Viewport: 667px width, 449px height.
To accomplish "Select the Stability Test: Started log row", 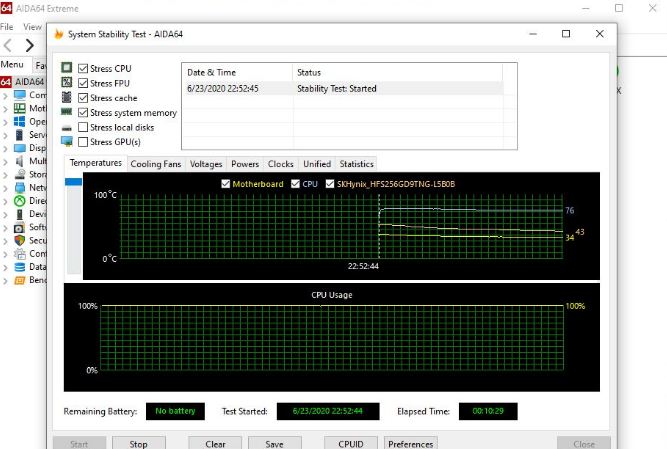I will tap(342, 88).
